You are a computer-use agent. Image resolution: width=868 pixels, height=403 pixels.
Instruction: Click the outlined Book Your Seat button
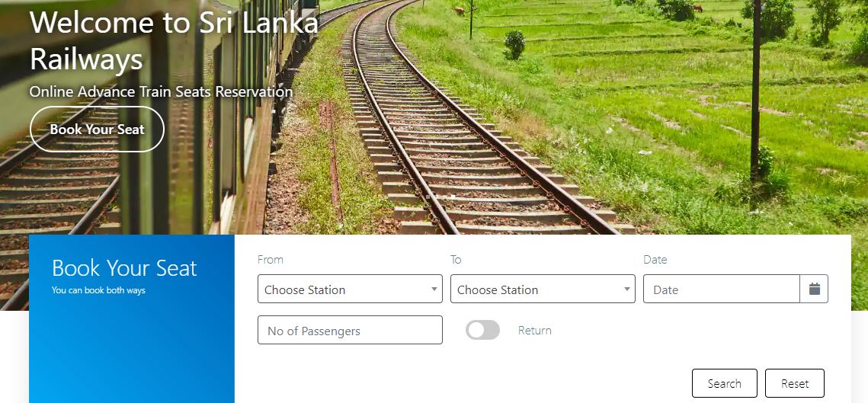97,129
